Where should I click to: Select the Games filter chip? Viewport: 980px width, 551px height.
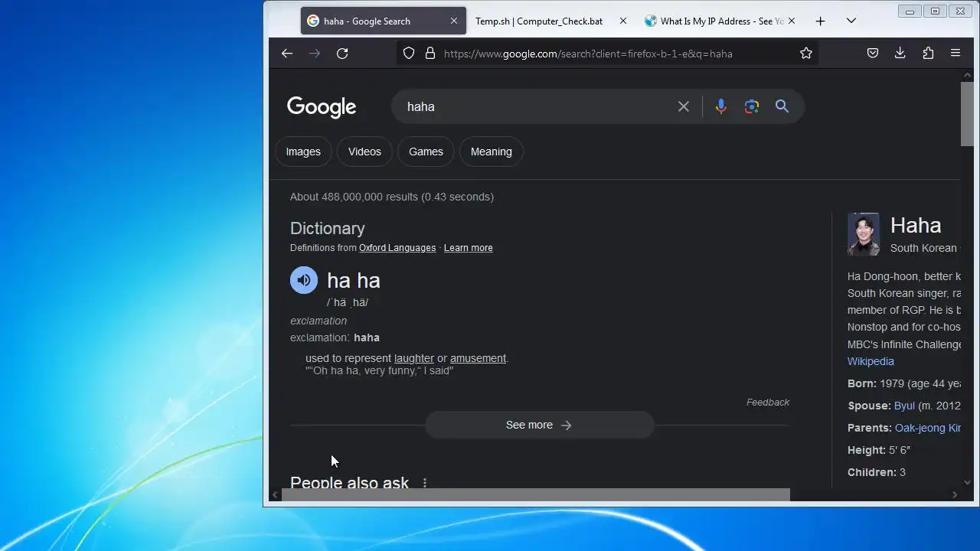click(x=426, y=152)
